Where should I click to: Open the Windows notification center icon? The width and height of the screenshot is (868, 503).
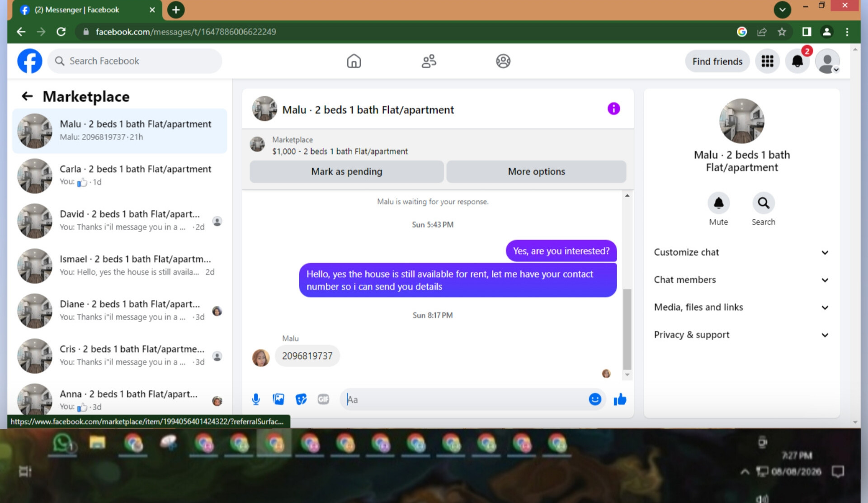[x=838, y=472]
